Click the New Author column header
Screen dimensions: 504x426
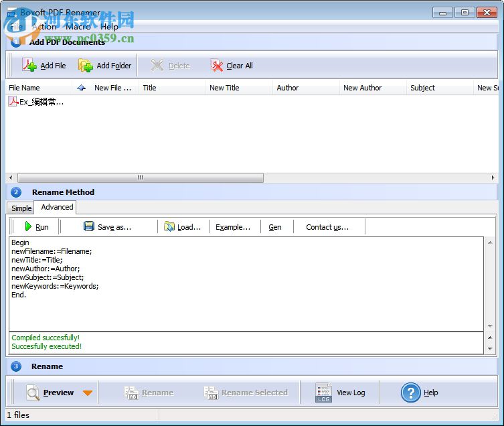tap(373, 88)
